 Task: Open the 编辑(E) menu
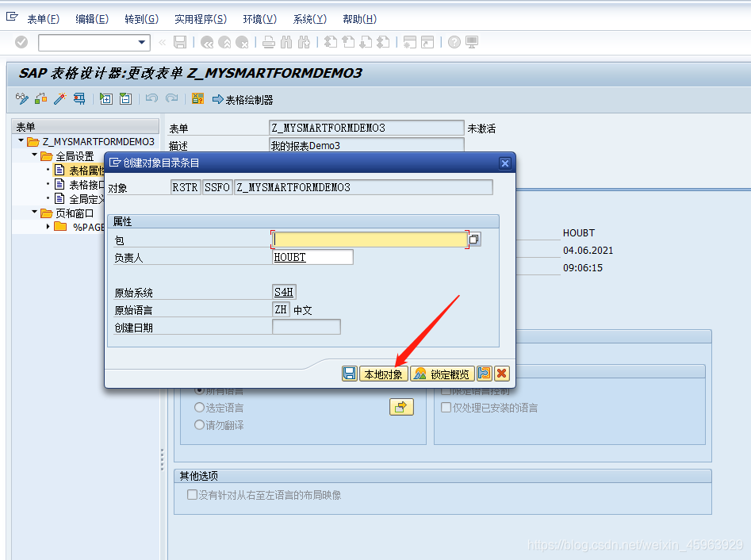coord(92,19)
